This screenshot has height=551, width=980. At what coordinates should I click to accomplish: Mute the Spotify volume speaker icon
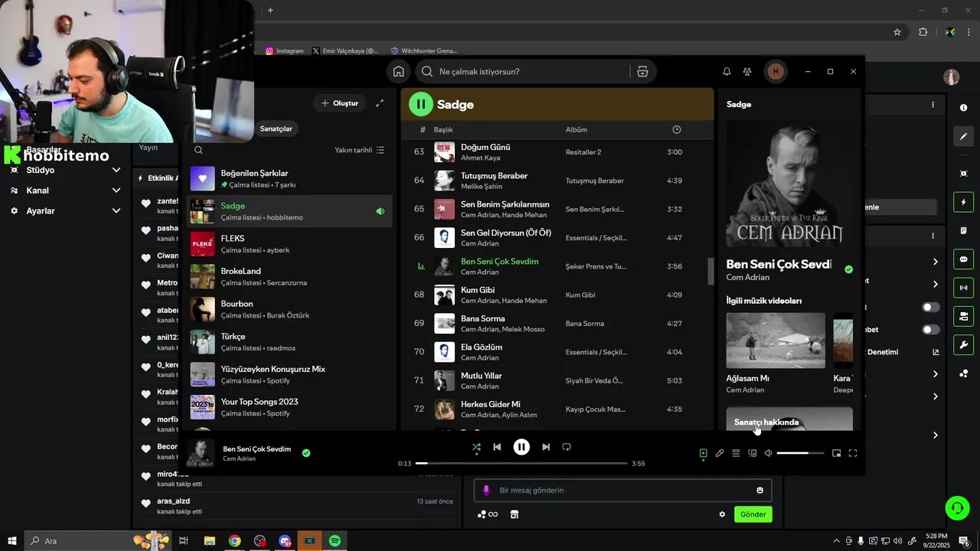(x=769, y=453)
